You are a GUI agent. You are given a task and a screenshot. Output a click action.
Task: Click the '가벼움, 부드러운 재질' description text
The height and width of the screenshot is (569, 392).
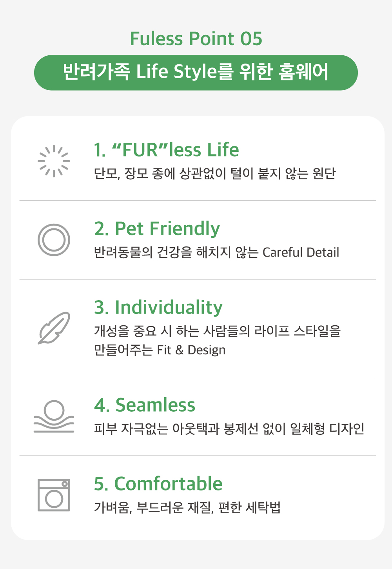point(187,507)
